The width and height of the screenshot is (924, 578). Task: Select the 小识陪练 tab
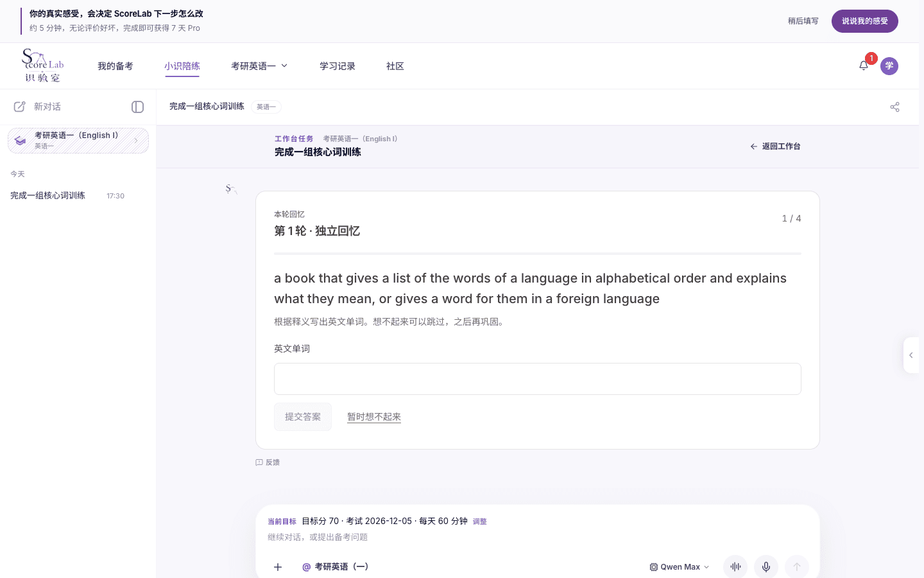click(x=182, y=66)
